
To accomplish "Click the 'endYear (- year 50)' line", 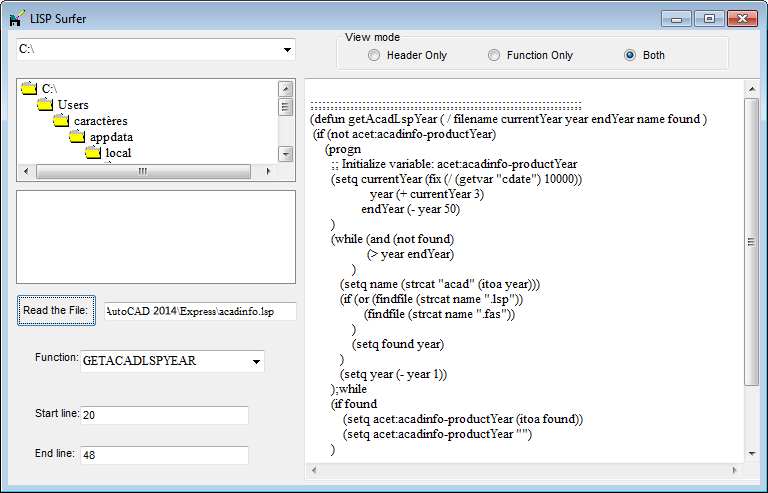I will (x=410, y=209).
